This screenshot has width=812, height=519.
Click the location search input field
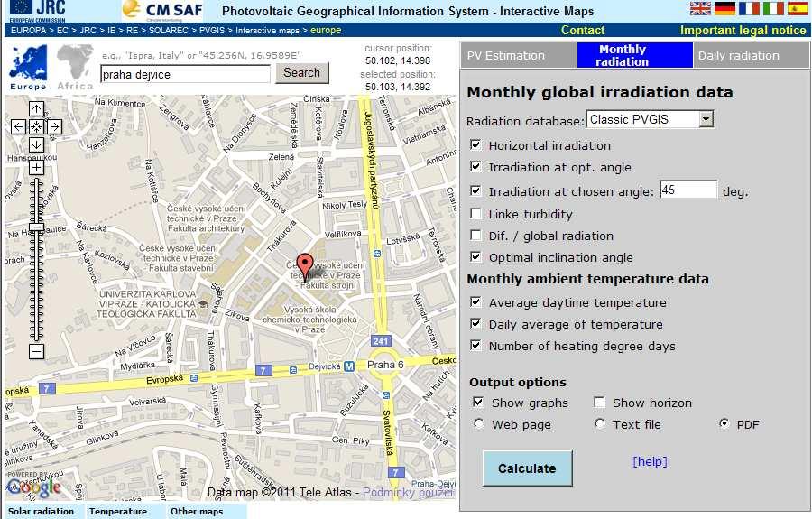point(185,74)
